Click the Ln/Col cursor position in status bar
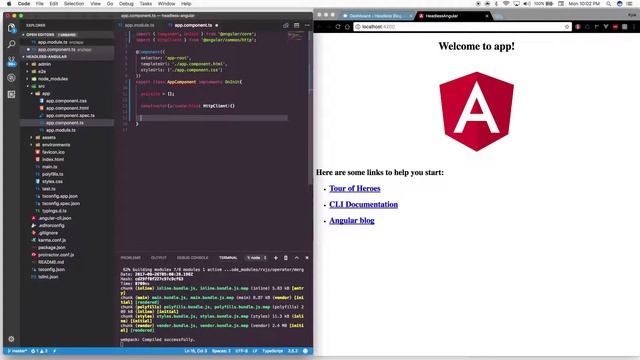Screen dimensions: 640x360 [196, 351]
